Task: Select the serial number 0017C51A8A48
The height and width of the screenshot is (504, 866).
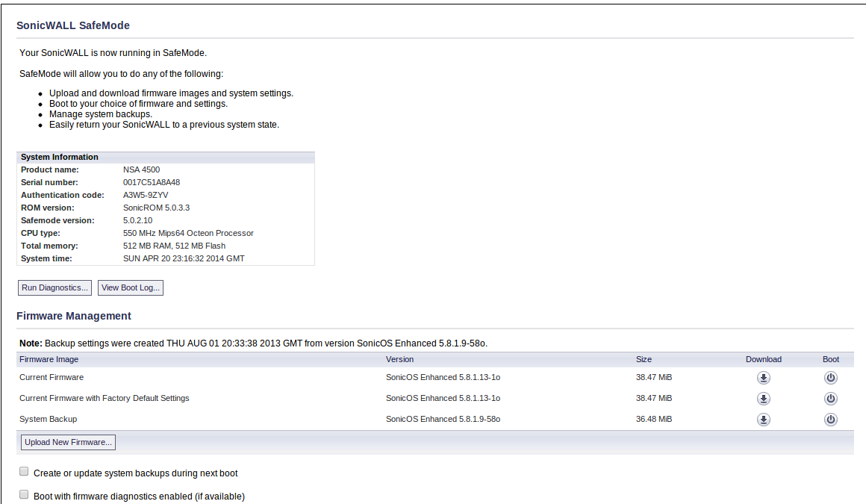Action: coord(152,182)
